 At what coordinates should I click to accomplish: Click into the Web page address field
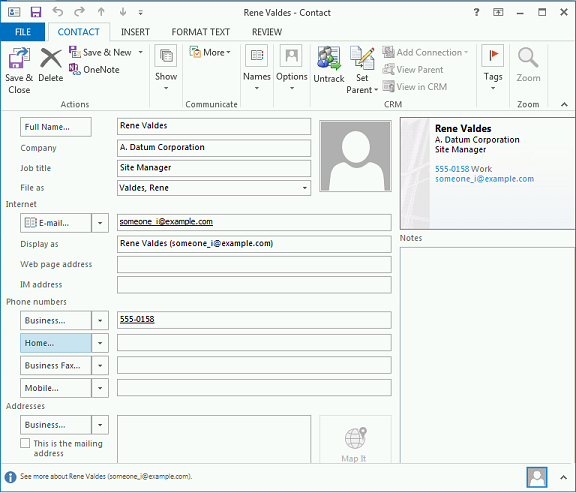254,265
